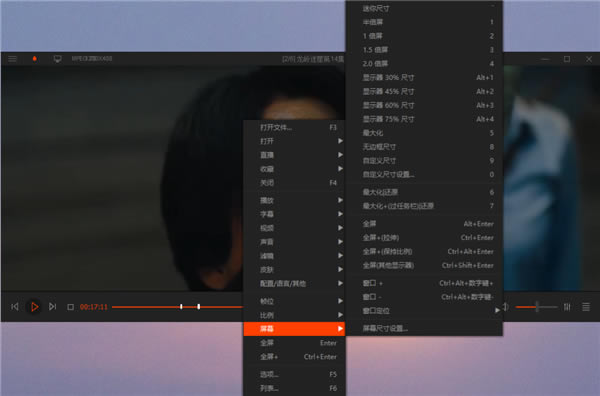The height and width of the screenshot is (396, 600).
Task: Click the orange pin icon in title bar
Action: [34, 59]
